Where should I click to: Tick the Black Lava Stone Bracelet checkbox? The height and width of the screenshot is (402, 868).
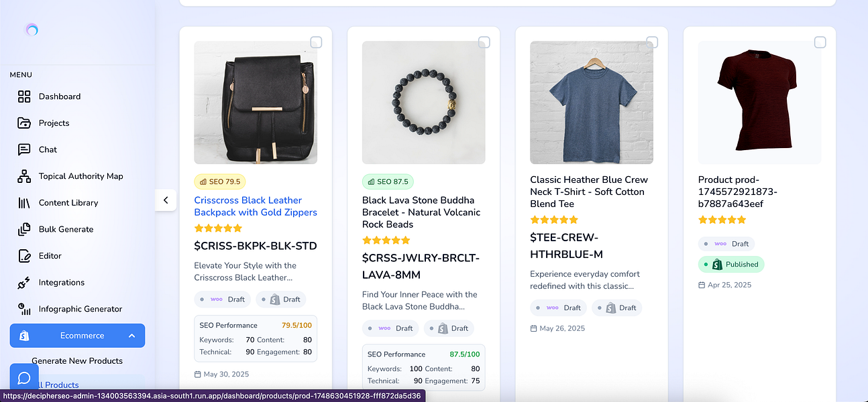pyautogui.click(x=484, y=43)
